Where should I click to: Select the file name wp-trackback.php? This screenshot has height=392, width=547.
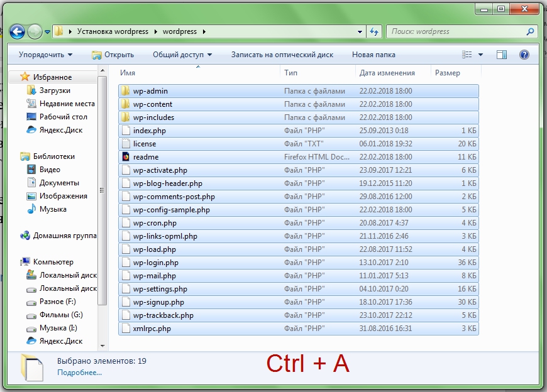tap(163, 315)
